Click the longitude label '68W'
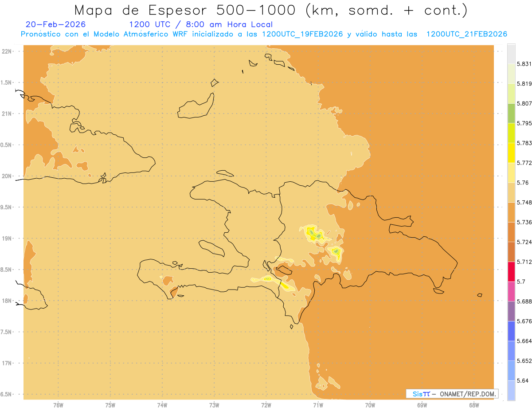This screenshot has width=532, height=411. [x=474, y=405]
